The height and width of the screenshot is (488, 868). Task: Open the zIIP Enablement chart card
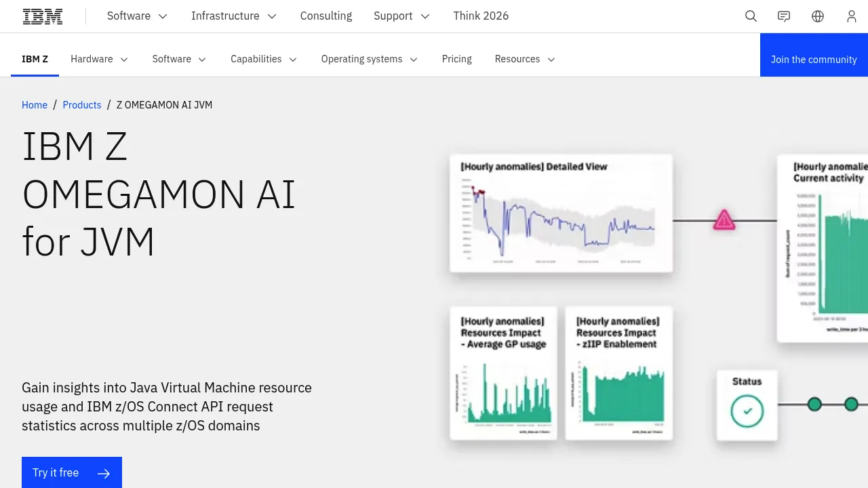pyautogui.click(x=619, y=373)
